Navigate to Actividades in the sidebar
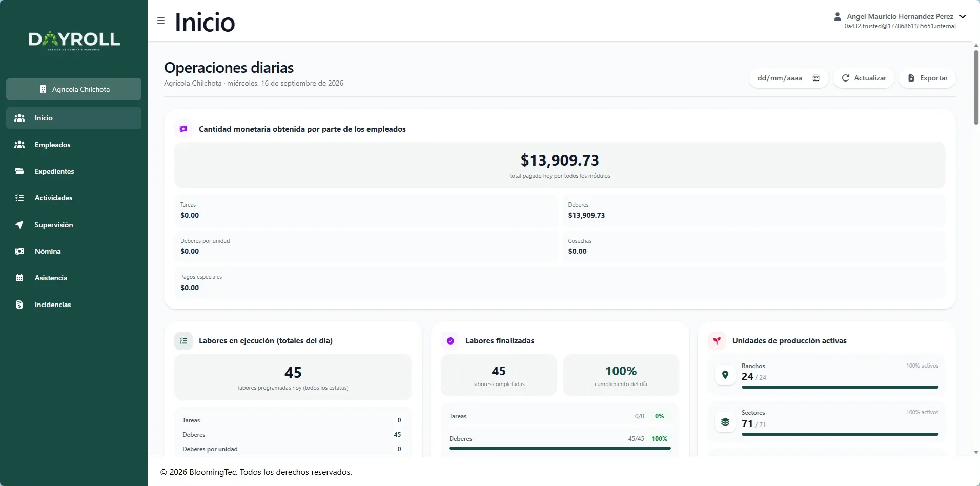The height and width of the screenshot is (486, 980). (74, 198)
